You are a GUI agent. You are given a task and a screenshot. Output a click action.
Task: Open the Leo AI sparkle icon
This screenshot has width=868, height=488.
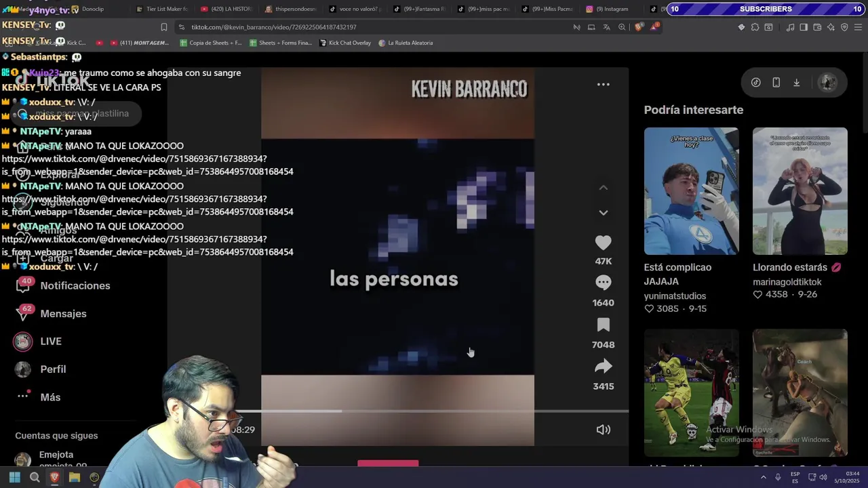pyautogui.click(x=831, y=27)
